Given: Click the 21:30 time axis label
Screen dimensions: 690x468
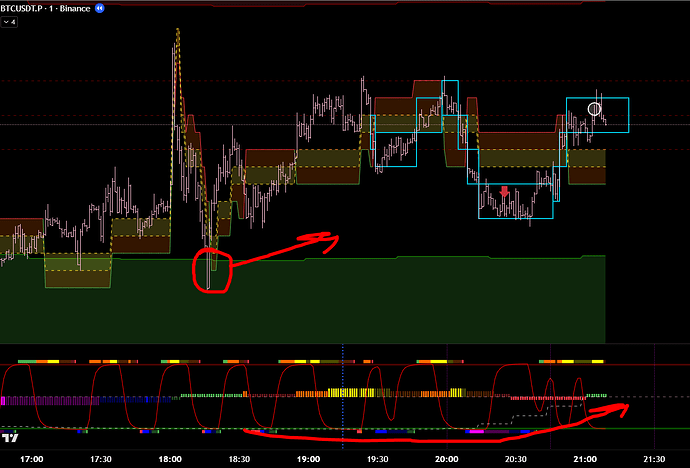Looking at the screenshot, I should click(x=654, y=459).
